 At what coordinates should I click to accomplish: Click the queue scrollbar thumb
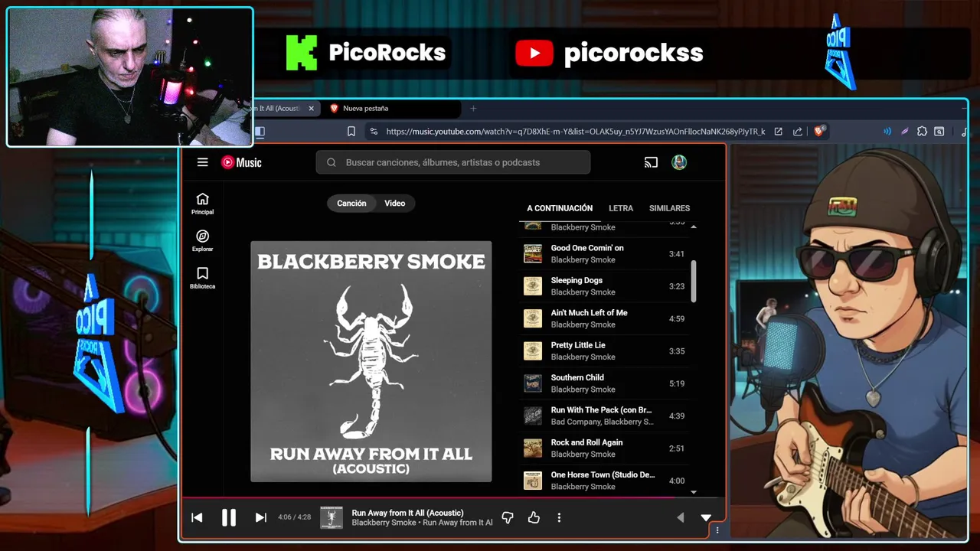click(694, 282)
